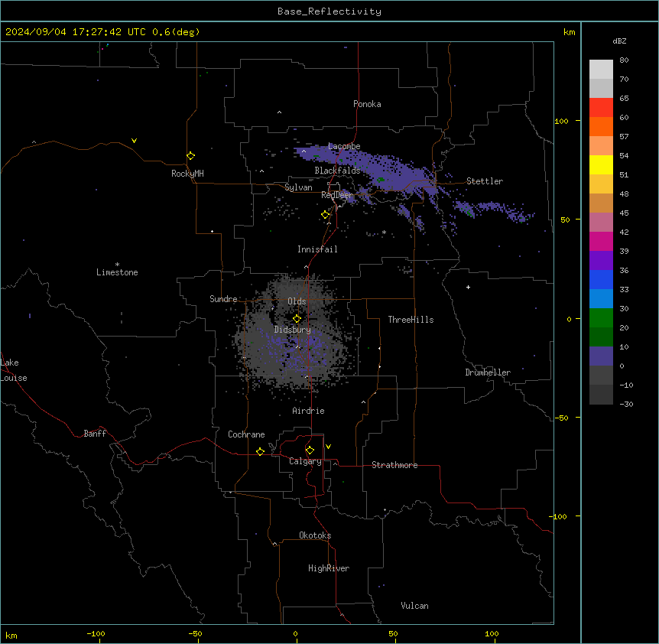Click the white plus marker north of Drumheller
The width and height of the screenshot is (659, 644).
click(468, 287)
